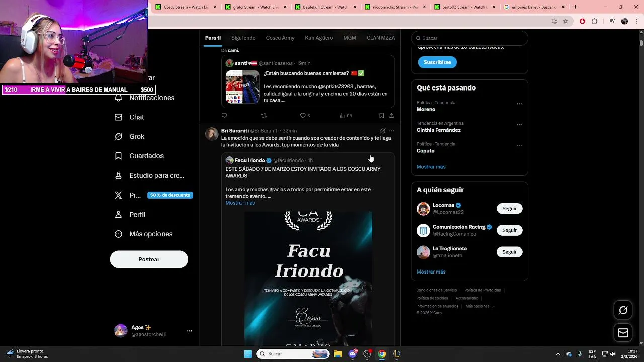Open Política de Privacidad link

pyautogui.click(x=482, y=290)
